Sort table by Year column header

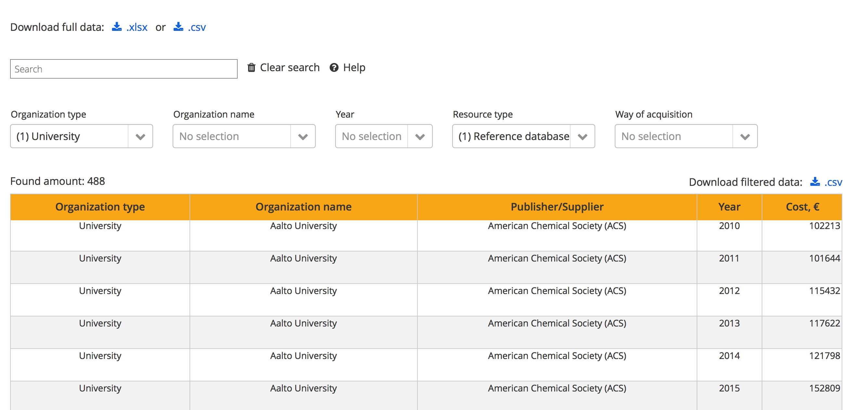729,207
